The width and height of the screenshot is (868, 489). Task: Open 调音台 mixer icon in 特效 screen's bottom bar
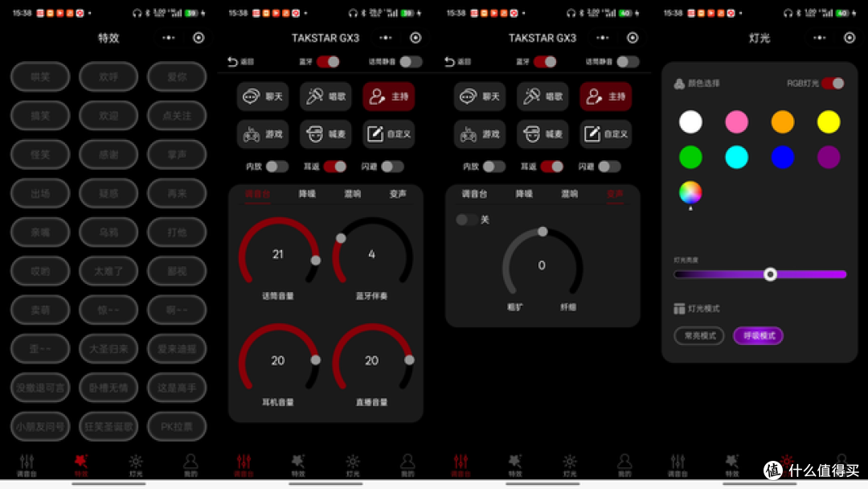coord(27,465)
